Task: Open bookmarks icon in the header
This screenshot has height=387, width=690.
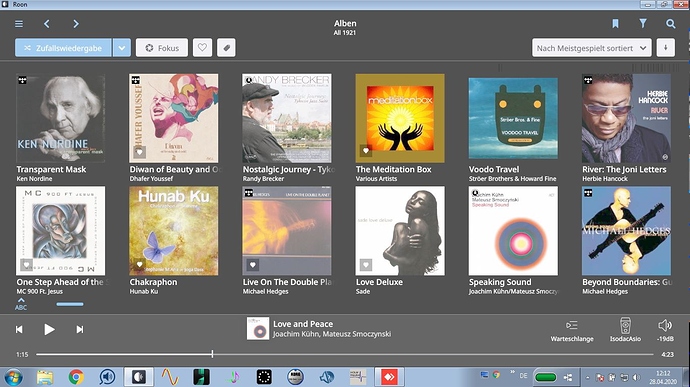Action: coord(615,24)
